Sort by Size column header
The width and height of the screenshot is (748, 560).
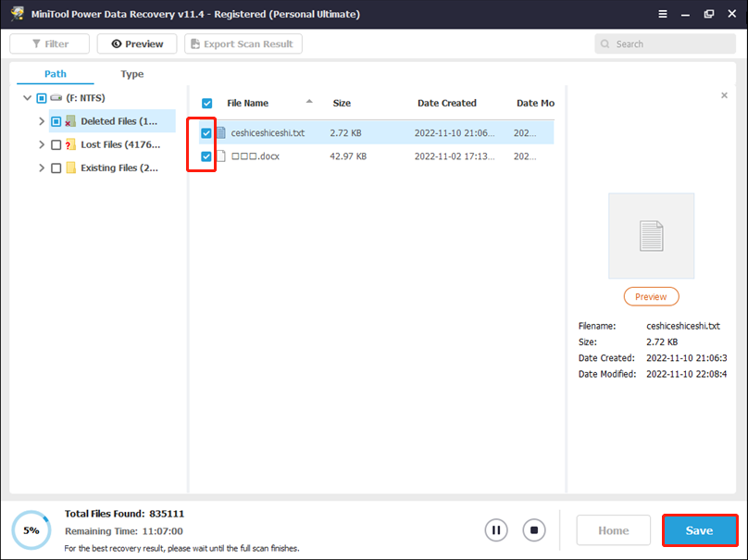342,103
